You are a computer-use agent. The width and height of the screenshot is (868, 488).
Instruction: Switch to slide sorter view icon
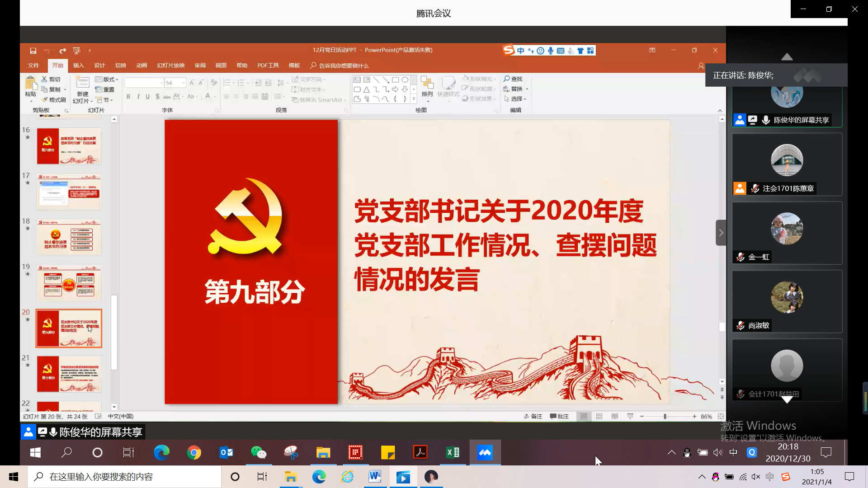click(x=599, y=417)
